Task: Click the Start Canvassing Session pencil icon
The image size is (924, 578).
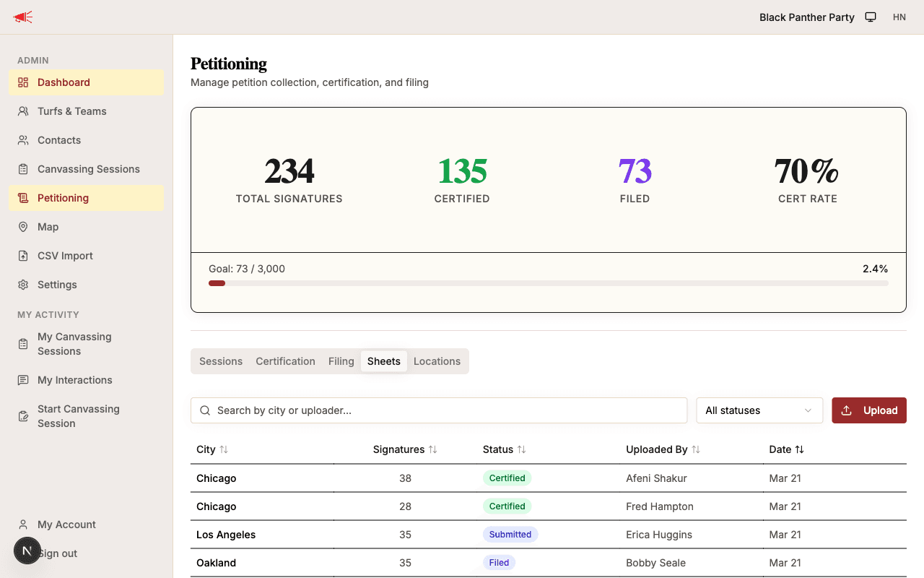Action: pyautogui.click(x=23, y=416)
